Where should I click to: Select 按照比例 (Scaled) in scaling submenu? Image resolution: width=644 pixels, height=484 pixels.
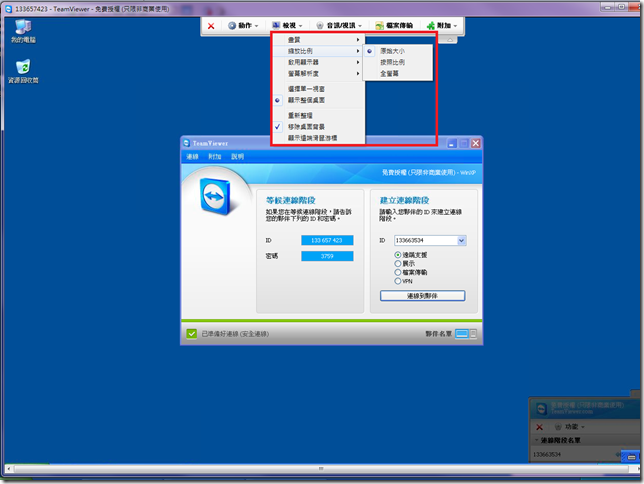click(x=398, y=62)
